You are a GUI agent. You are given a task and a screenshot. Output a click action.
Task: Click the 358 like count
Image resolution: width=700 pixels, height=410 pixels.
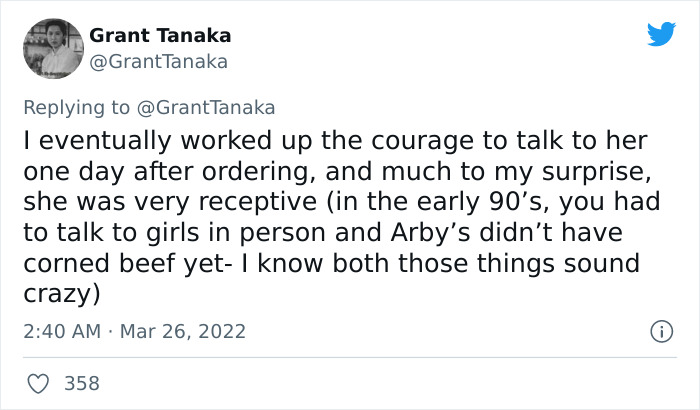coord(82,383)
